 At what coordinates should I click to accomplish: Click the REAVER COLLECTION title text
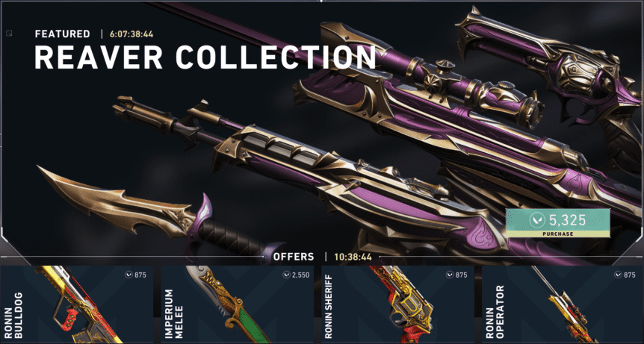pyautogui.click(x=205, y=57)
